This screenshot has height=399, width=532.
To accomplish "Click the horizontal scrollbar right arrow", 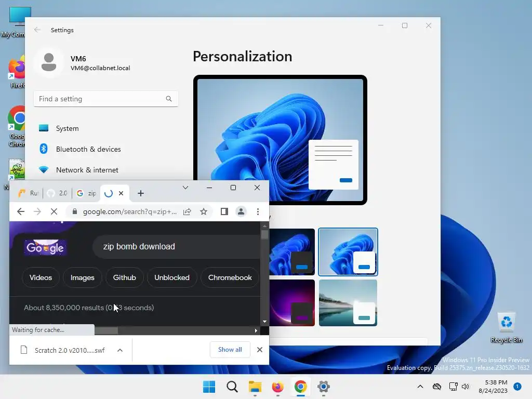I will tap(256, 330).
